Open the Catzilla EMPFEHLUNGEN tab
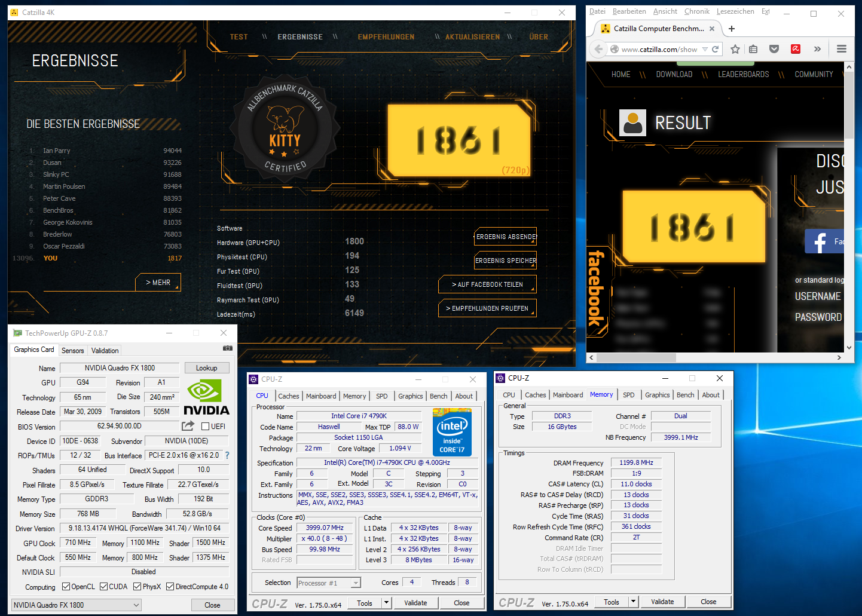This screenshot has width=862, height=616. 386,37
